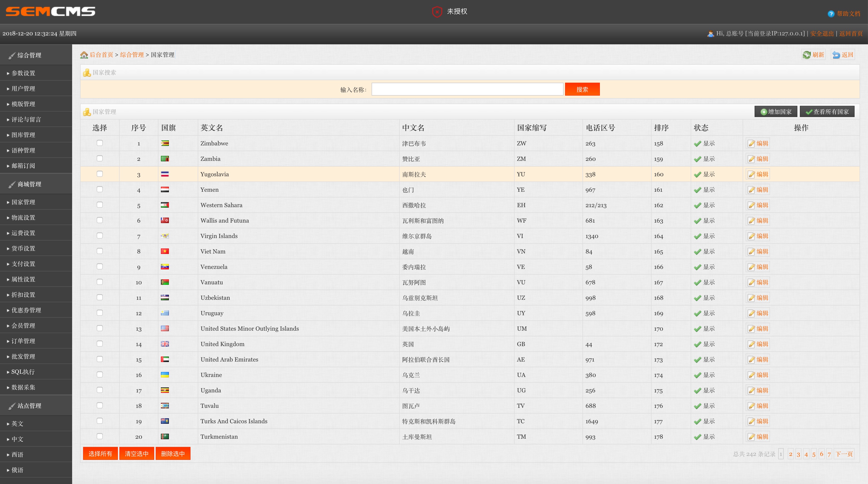Image resolution: width=868 pixels, height=484 pixels.
Task: Go to page 5 of records
Action: pyautogui.click(x=814, y=454)
